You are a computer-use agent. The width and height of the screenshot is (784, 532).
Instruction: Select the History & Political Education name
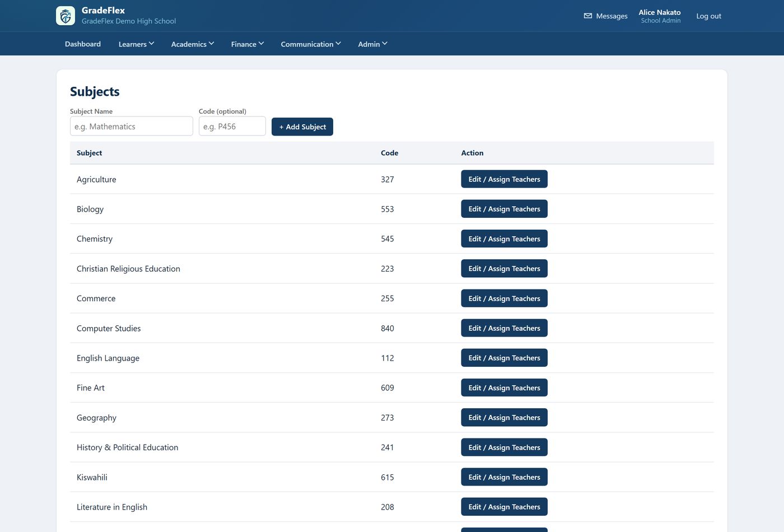click(x=127, y=447)
